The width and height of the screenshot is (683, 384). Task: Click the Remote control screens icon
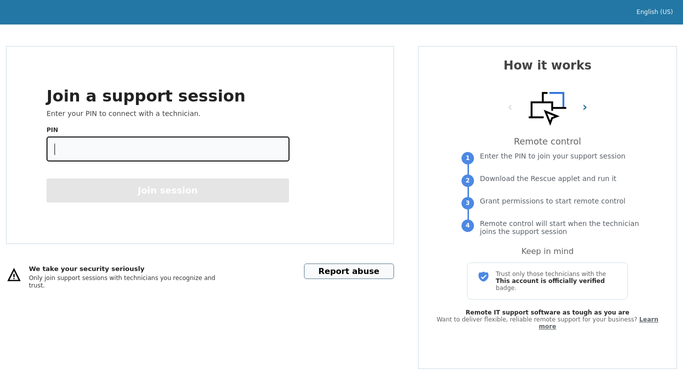pyautogui.click(x=548, y=108)
